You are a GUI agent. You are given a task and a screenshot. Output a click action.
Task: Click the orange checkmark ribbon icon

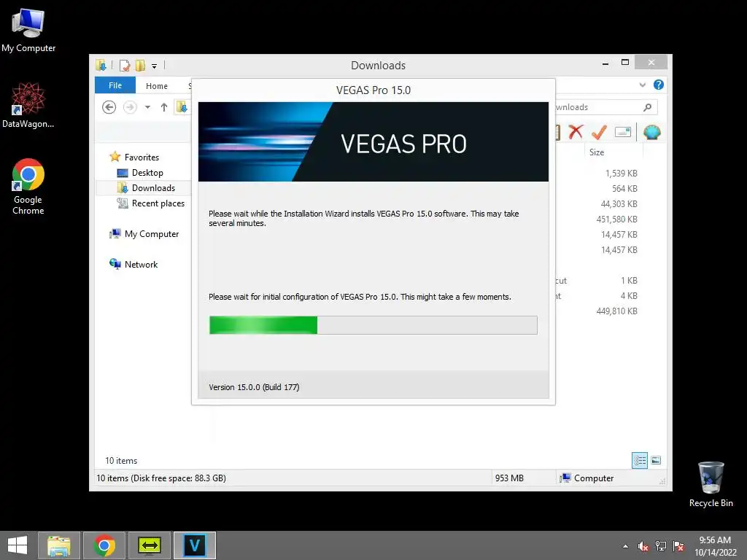click(x=599, y=132)
